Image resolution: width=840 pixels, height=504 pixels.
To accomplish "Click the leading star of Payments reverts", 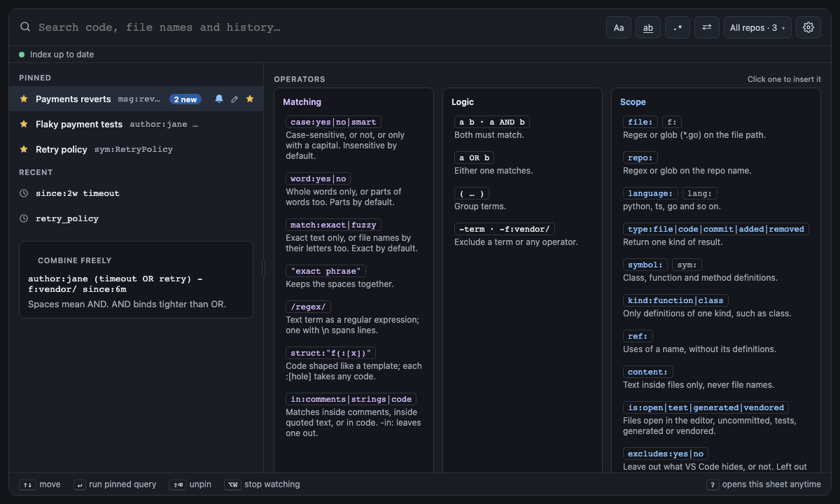I will pos(24,99).
